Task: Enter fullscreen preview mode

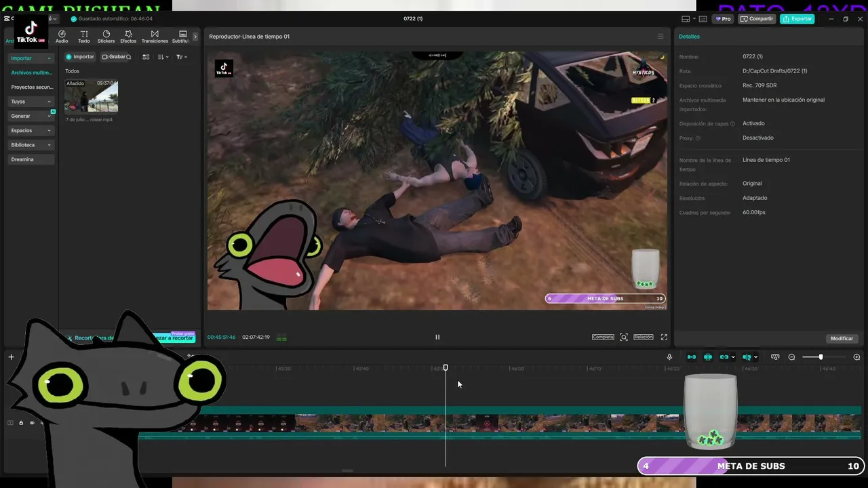Action: click(664, 337)
